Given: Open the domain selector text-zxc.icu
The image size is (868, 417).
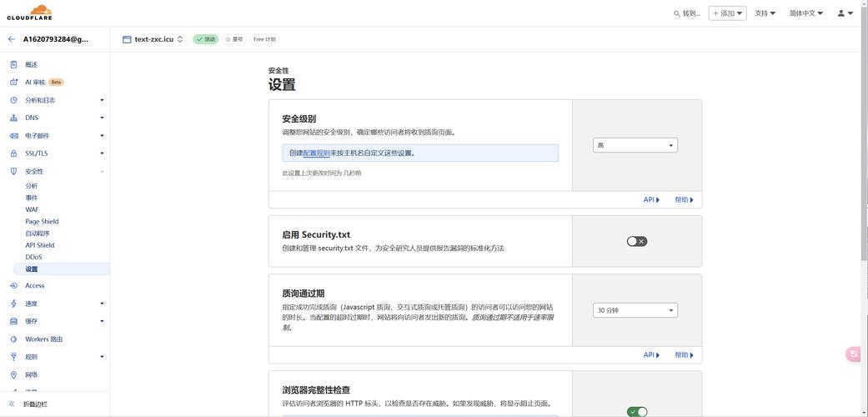Looking at the screenshot, I should [x=153, y=39].
